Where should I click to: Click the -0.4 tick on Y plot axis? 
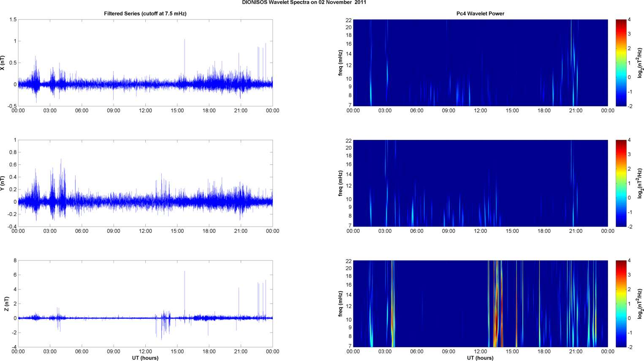click(11, 227)
